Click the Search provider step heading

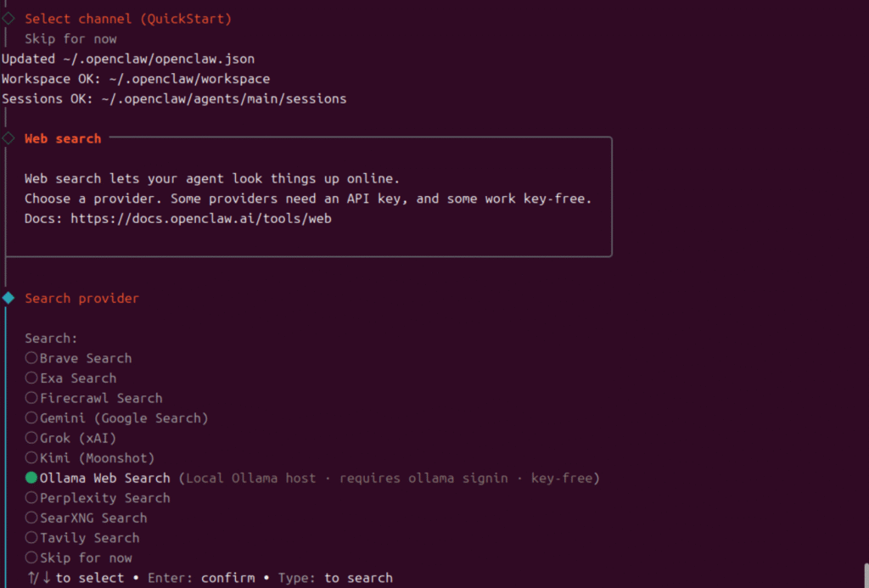[x=81, y=298]
